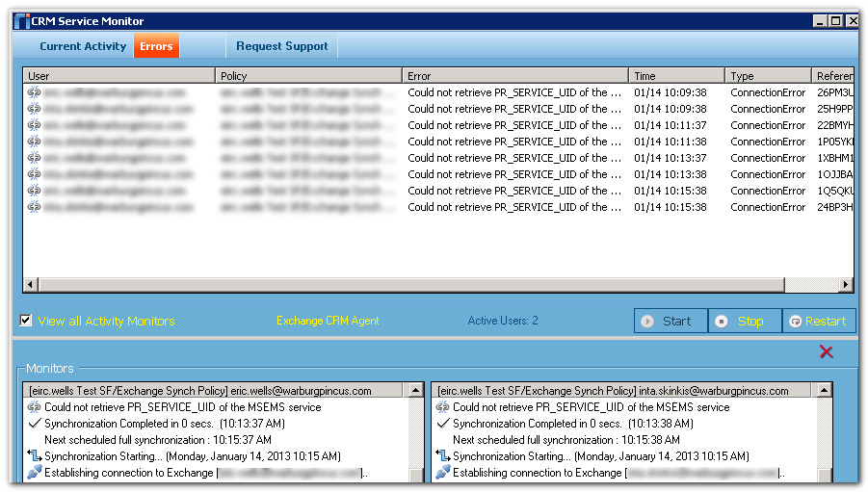Click the broken link icon on 24BP3H row
The width and height of the screenshot is (868, 492).
pos(34,207)
